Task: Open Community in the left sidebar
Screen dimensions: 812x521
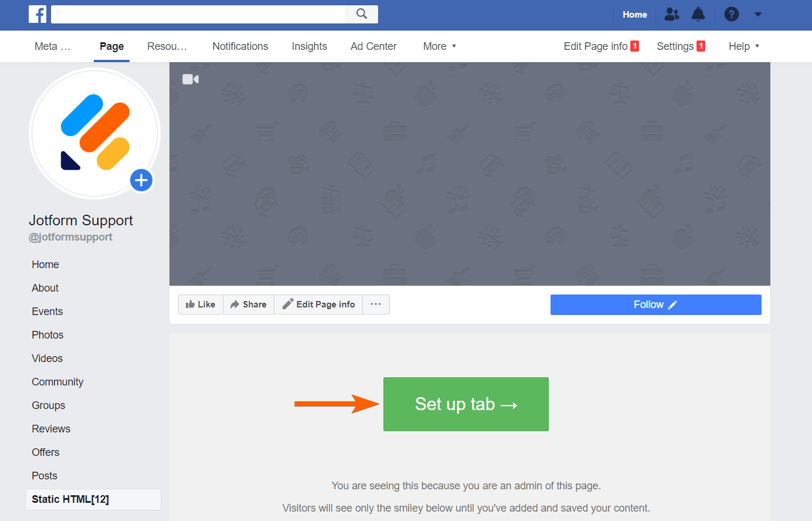Action: pyautogui.click(x=57, y=382)
